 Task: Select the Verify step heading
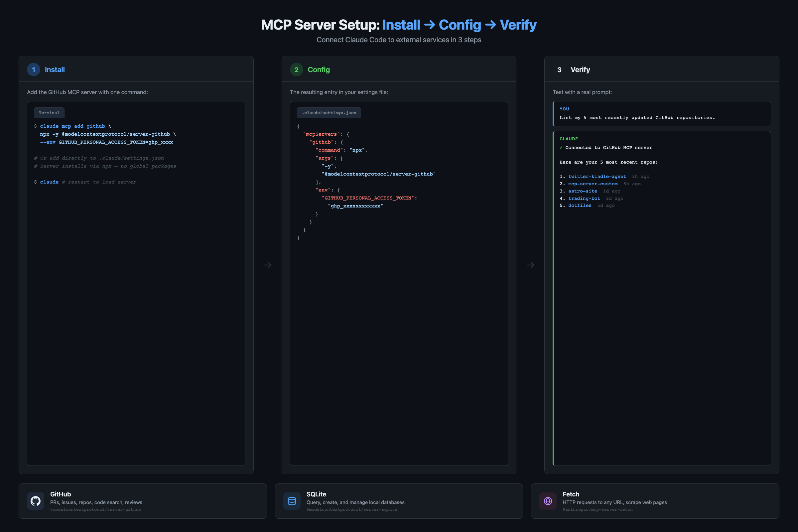point(580,69)
